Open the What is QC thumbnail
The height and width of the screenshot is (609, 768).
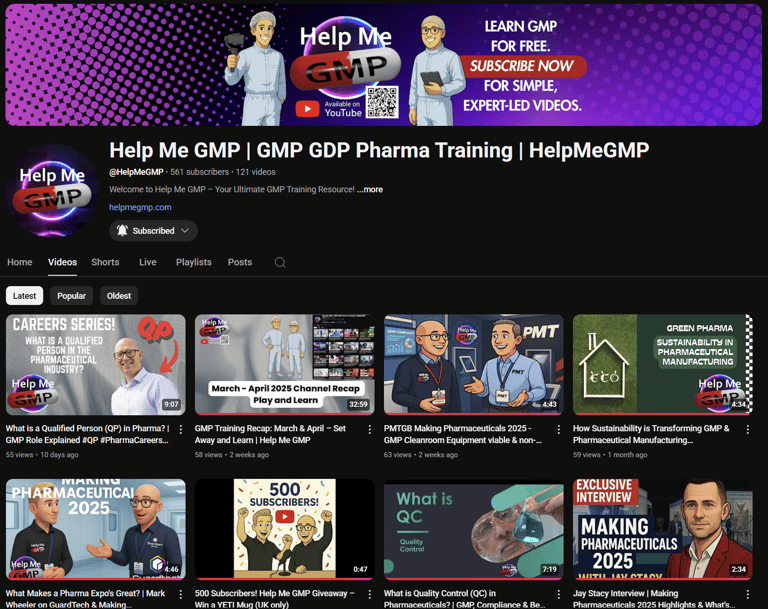pyautogui.click(x=474, y=529)
